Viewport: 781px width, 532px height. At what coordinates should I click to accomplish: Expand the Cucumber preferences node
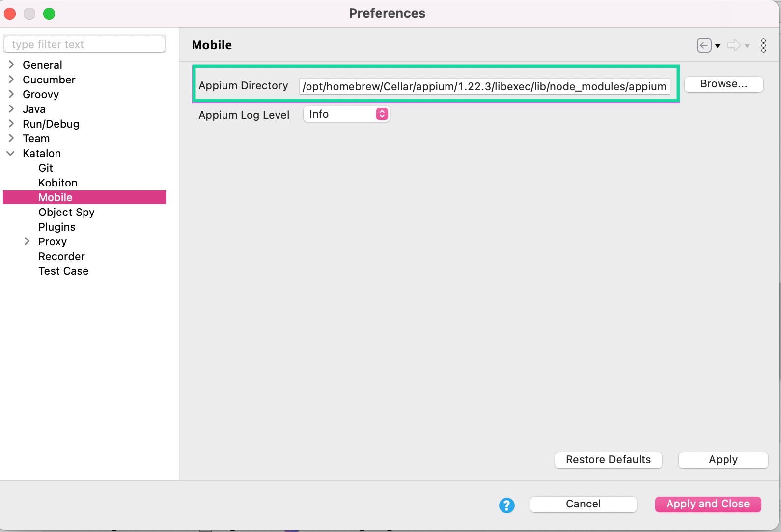click(x=11, y=80)
